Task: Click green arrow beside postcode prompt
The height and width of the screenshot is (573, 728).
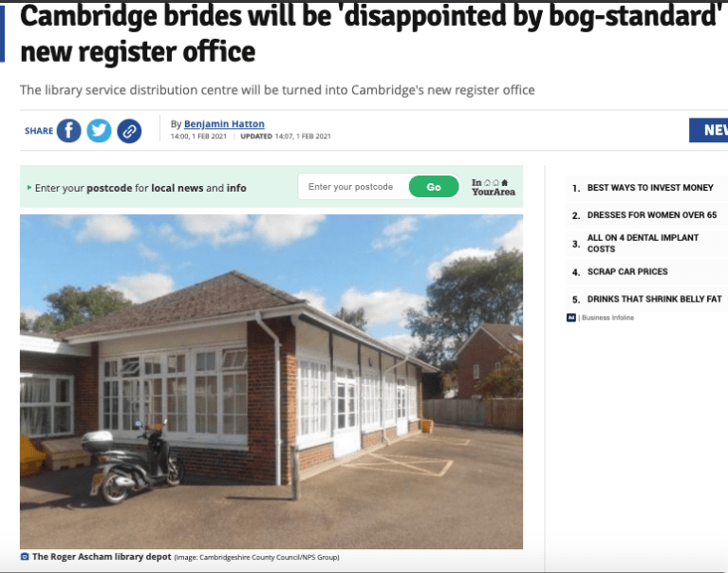Action: pyautogui.click(x=29, y=188)
